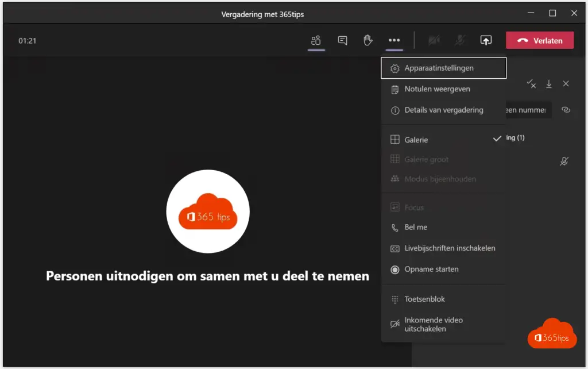Open the meeting chat icon
This screenshot has height=369, width=588.
[342, 40]
